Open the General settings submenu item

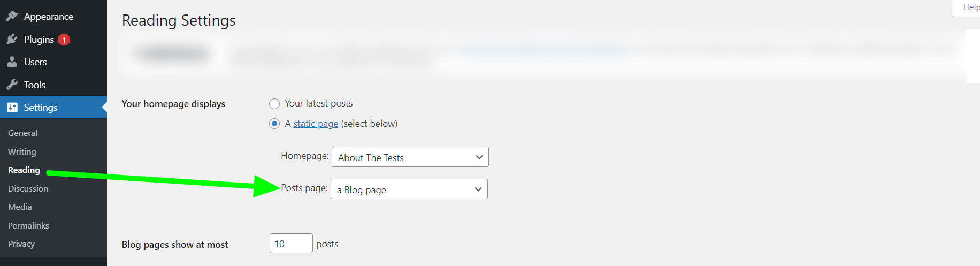click(x=22, y=133)
